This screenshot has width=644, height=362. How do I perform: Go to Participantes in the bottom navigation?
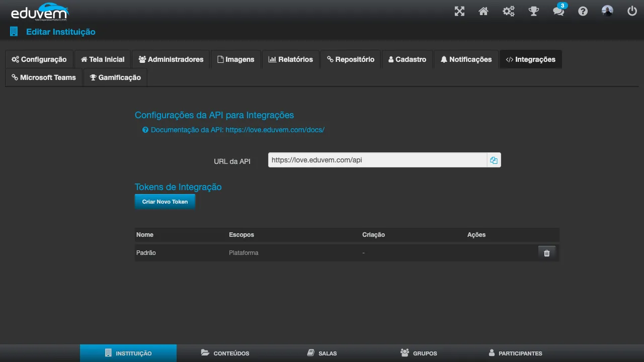tap(515, 353)
